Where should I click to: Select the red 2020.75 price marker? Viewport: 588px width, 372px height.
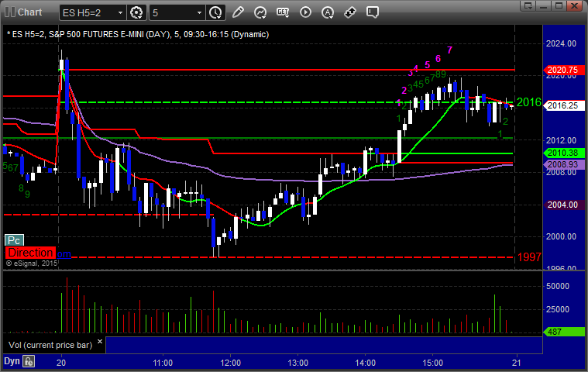[564, 70]
